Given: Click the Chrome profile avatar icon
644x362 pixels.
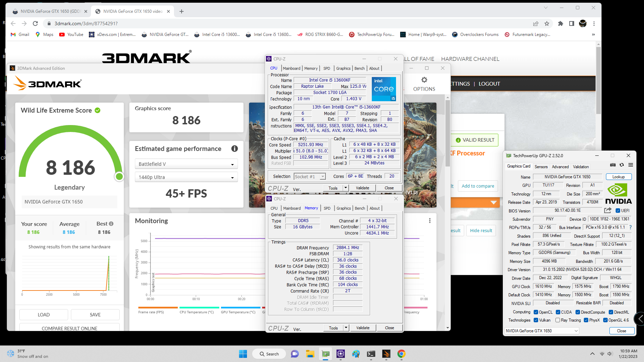Looking at the screenshot, I should [x=583, y=23].
